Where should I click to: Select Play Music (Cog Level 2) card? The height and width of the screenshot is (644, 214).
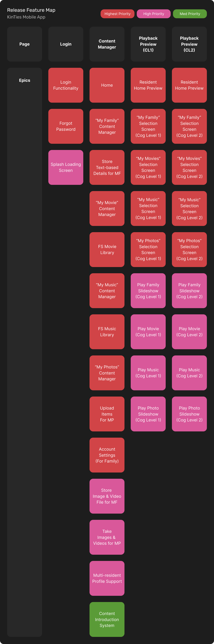coord(189,373)
